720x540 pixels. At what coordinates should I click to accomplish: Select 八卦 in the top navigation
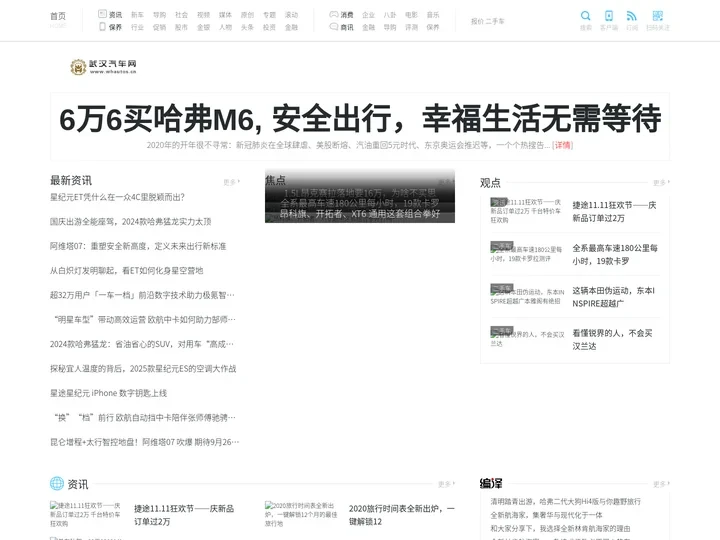pyautogui.click(x=390, y=15)
